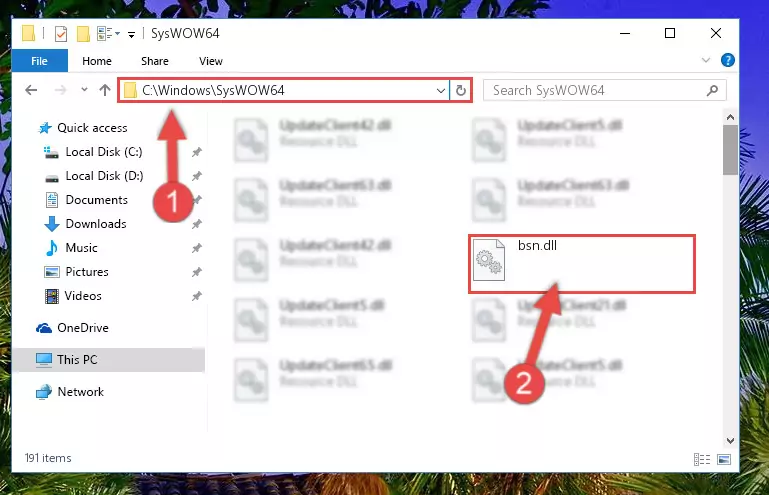Viewport: 769px width, 495px height.
Task: Refresh the SysWOW64 folder view
Action: click(461, 91)
